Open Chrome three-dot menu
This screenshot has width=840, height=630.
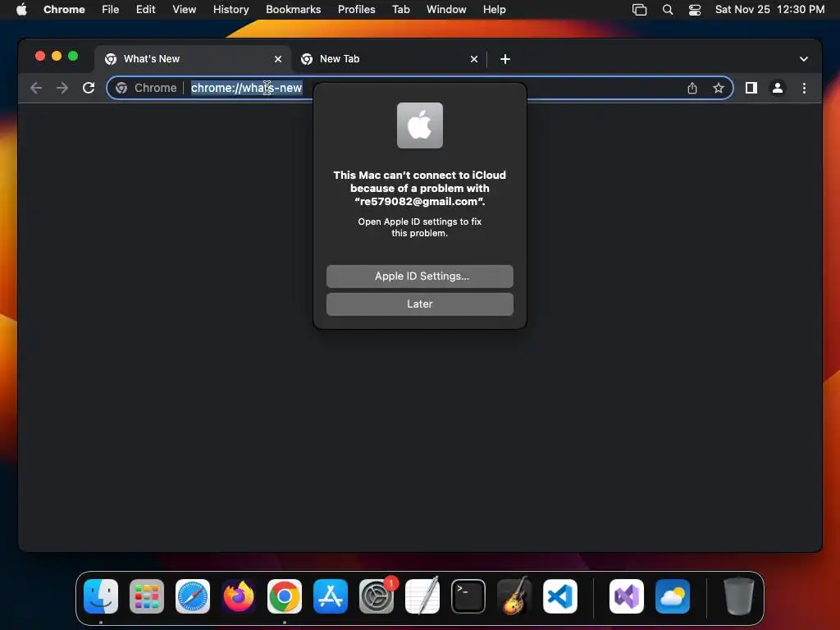(804, 88)
